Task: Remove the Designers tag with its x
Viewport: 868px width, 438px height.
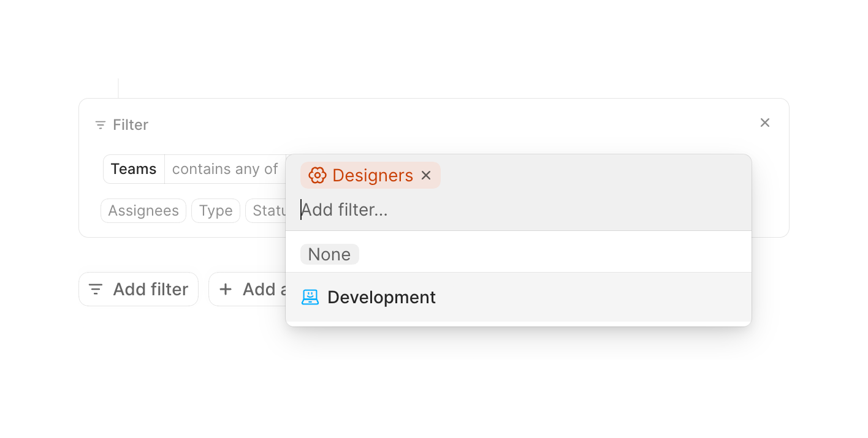Action: 426,175
